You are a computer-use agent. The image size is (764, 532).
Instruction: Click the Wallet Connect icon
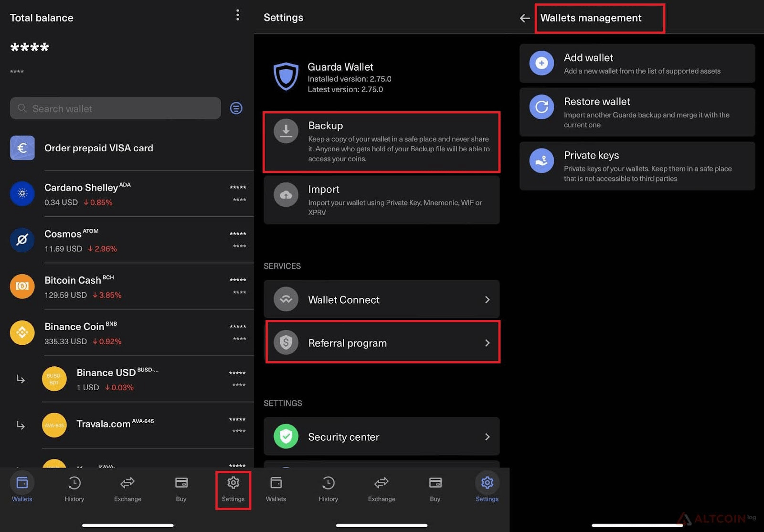tap(286, 299)
